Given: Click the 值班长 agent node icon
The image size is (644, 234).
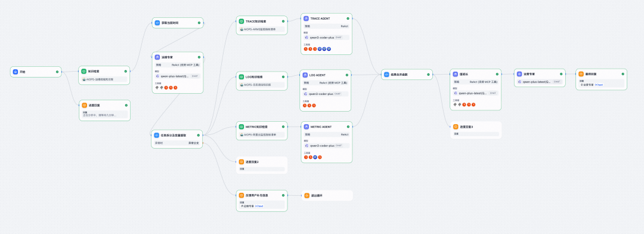Looking at the screenshot, I should coord(456,74).
